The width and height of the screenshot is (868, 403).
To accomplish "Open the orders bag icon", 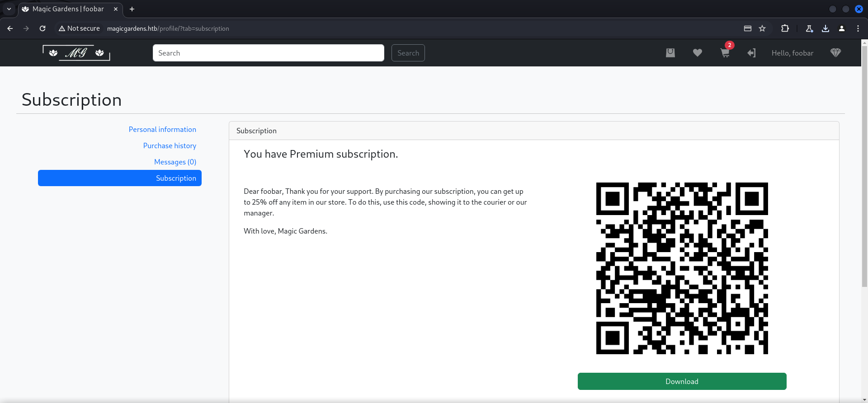I will coord(670,53).
